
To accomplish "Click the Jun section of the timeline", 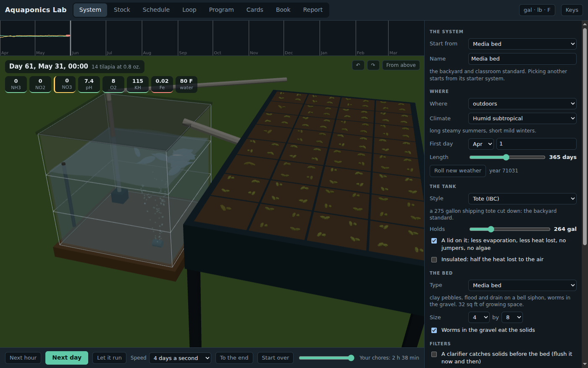I will point(88,38).
